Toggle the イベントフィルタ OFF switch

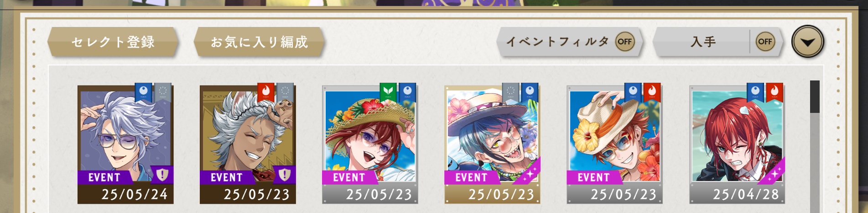coord(625,42)
